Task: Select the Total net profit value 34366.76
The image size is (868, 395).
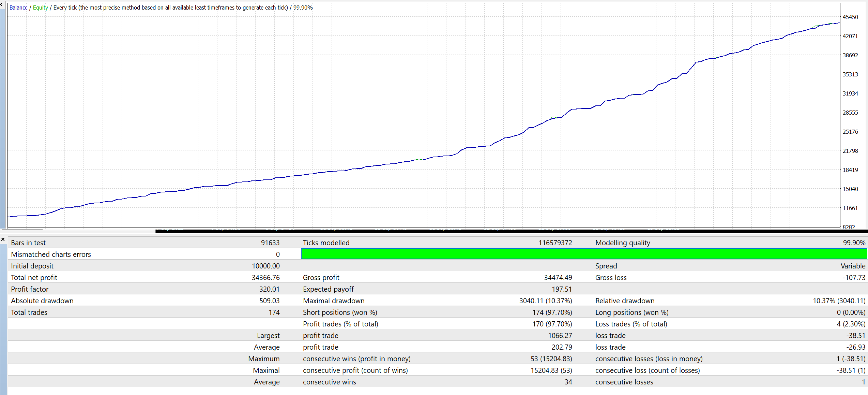Action: (x=265, y=278)
